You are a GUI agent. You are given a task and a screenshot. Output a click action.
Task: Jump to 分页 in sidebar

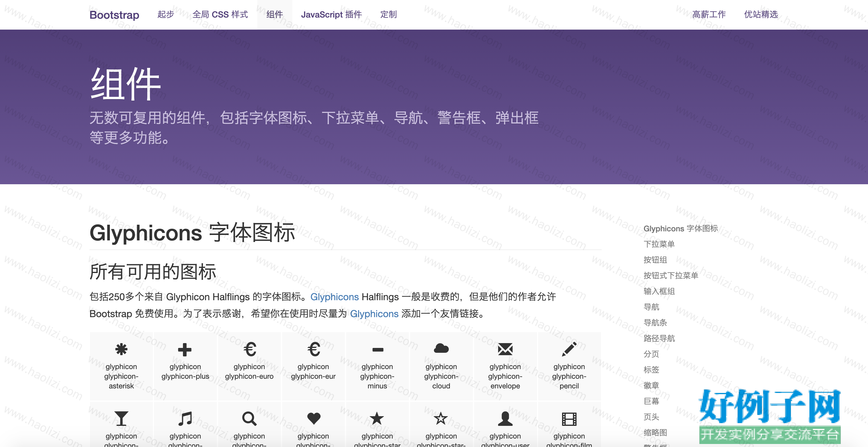(x=651, y=354)
